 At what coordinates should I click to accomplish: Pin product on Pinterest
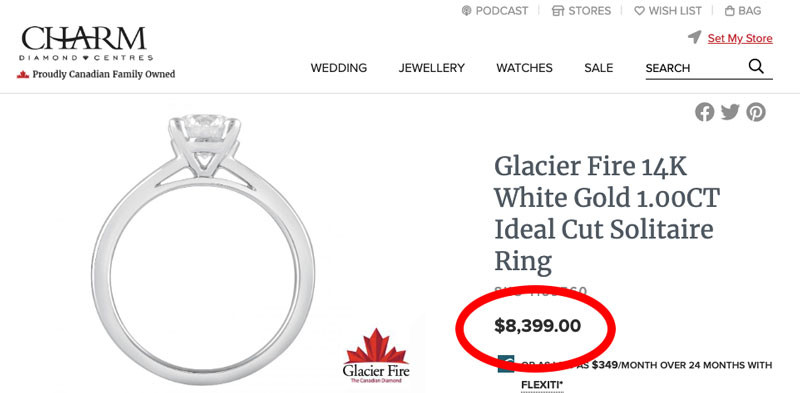coord(756,112)
